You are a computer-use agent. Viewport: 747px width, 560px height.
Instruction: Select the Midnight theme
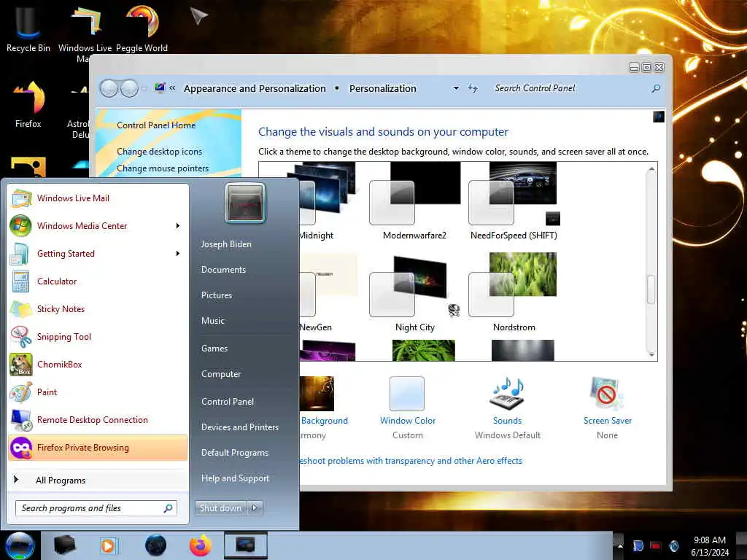[x=328, y=201]
